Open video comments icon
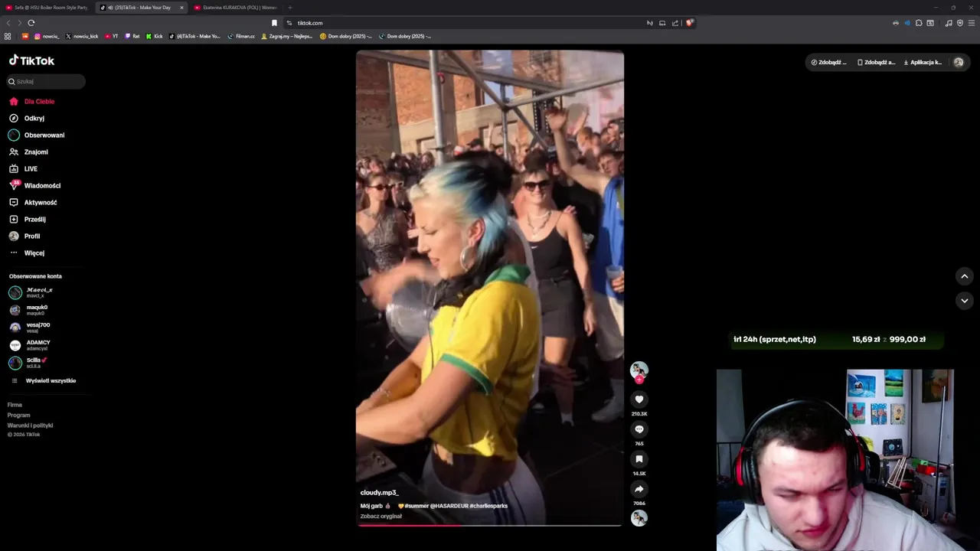Screen dimensions: 980x551 click(639, 429)
